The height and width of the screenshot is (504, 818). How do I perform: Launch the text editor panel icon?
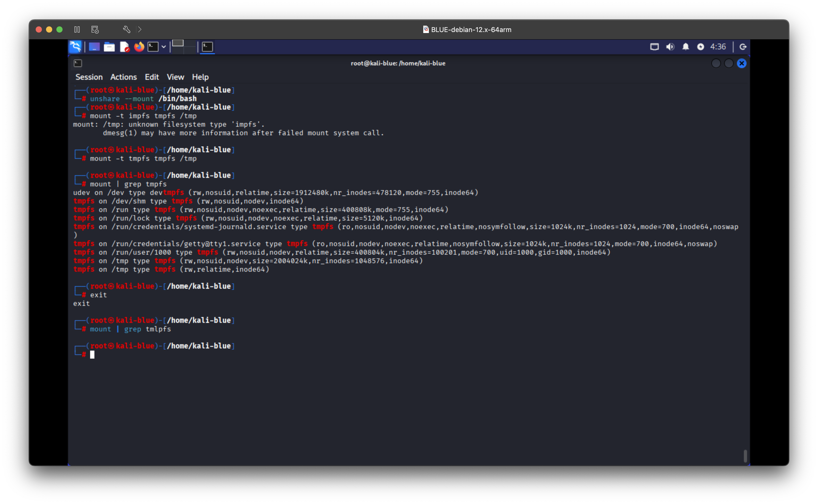pos(124,47)
